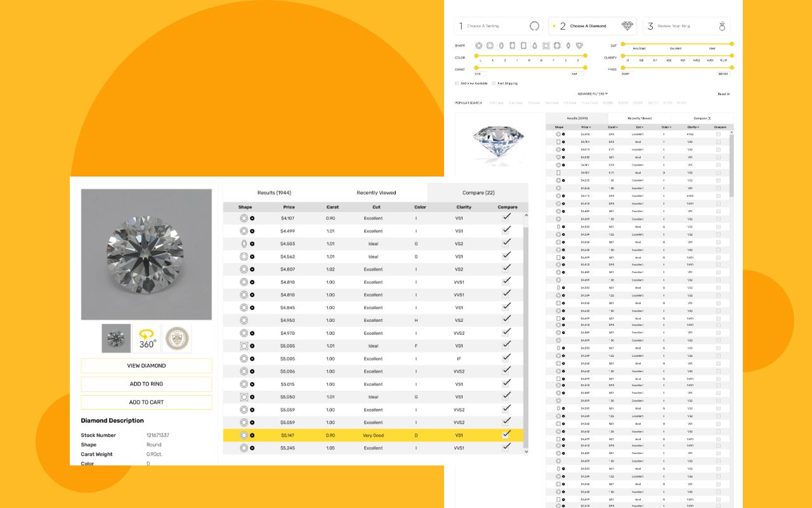This screenshot has width=812, height=508.
Task: Click black dot icon in $4,499 row
Action: pos(252,231)
